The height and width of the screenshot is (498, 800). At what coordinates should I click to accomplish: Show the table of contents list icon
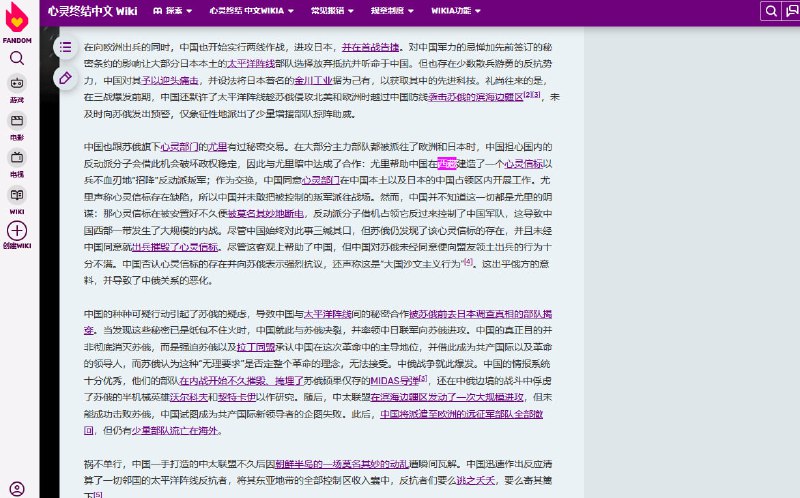65,47
